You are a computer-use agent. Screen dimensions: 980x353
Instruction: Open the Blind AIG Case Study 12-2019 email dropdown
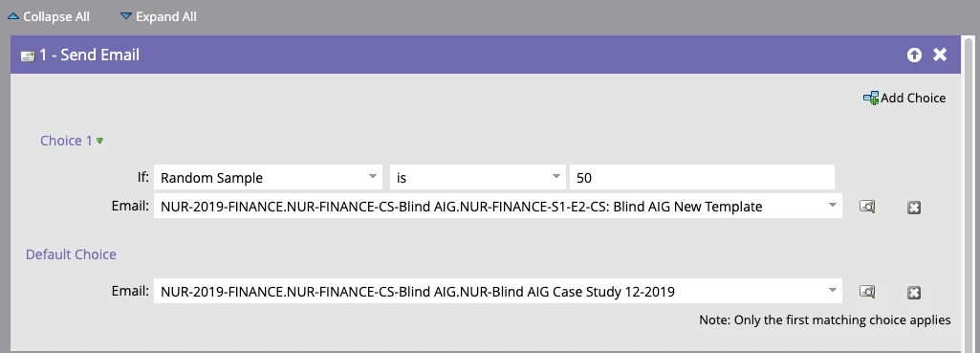[x=497, y=291]
